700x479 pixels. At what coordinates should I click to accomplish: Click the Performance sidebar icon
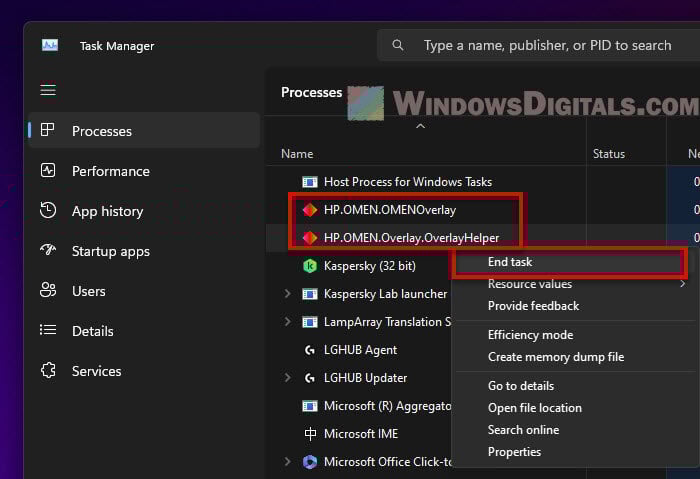[48, 170]
